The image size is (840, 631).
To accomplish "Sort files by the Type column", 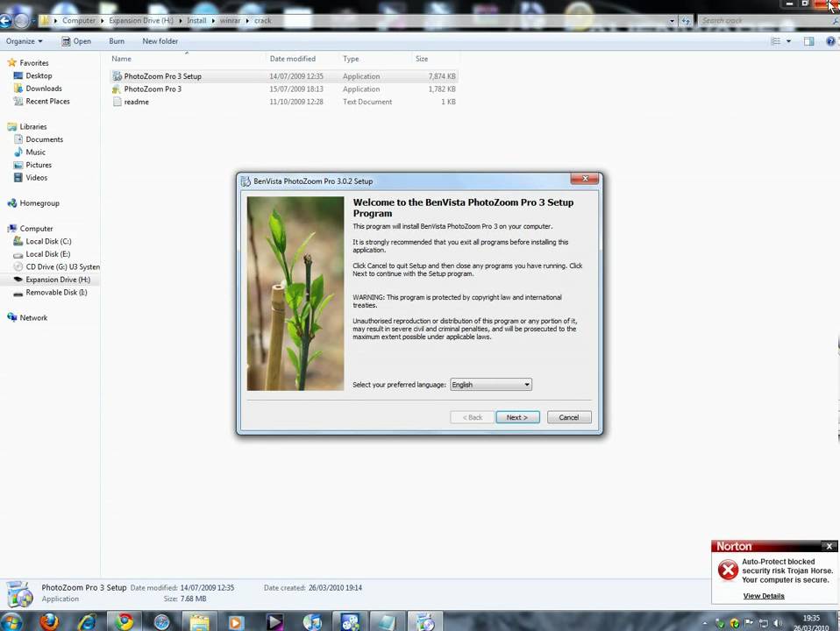I will coord(351,59).
